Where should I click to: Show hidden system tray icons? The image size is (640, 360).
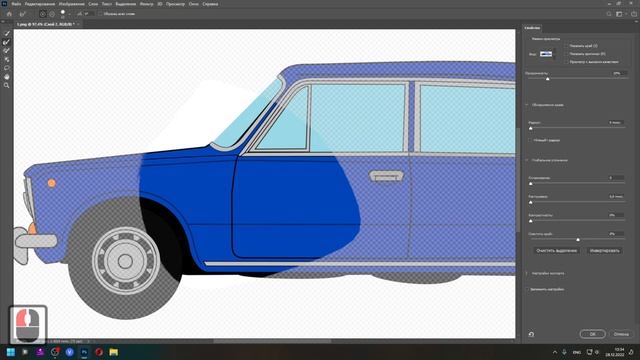coord(555,352)
